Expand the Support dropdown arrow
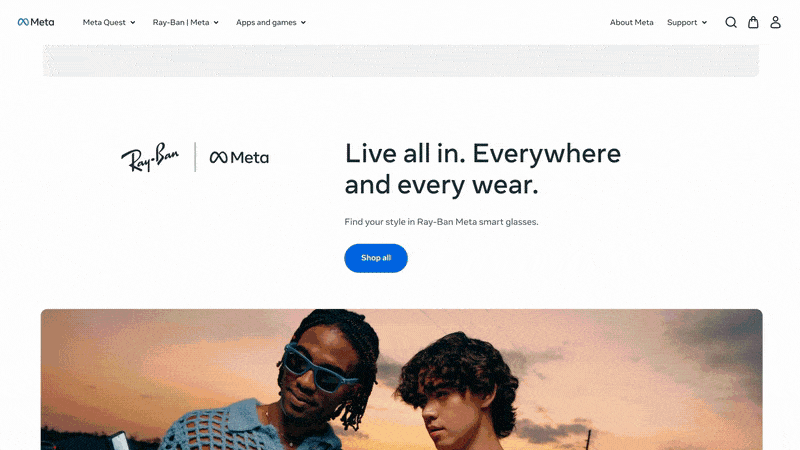Viewport: 800px width, 450px height. (704, 22)
